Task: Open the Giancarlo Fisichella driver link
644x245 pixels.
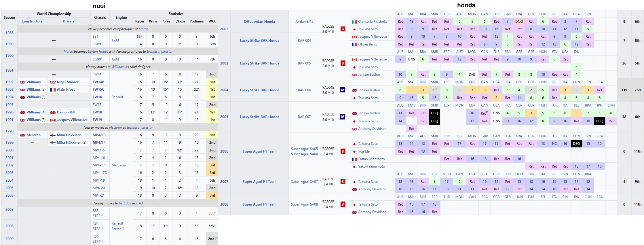Action: click(x=373, y=22)
